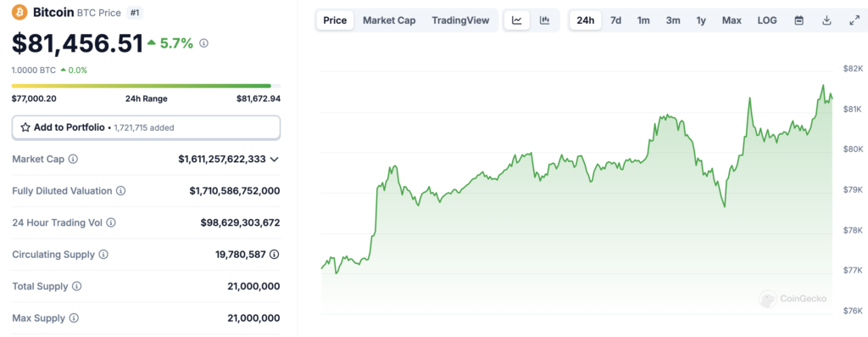Image resolution: width=868 pixels, height=337 pixels.
Task: Click the $98,629,303,672 trading volume value
Action: click(240, 222)
